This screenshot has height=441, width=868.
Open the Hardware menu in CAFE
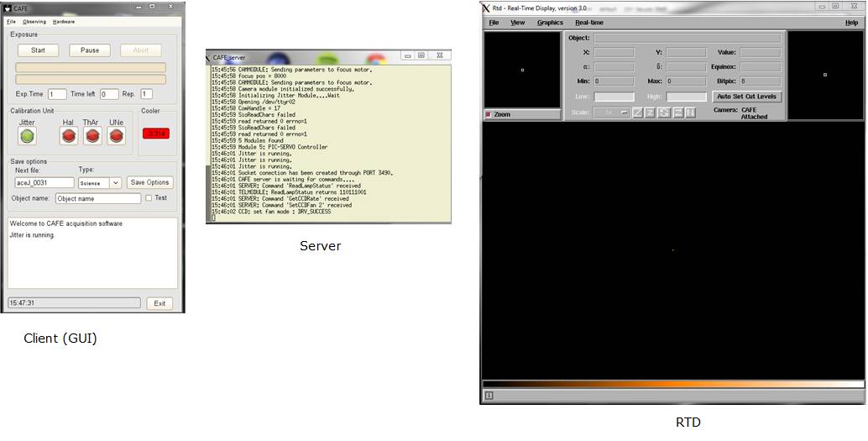pos(64,21)
